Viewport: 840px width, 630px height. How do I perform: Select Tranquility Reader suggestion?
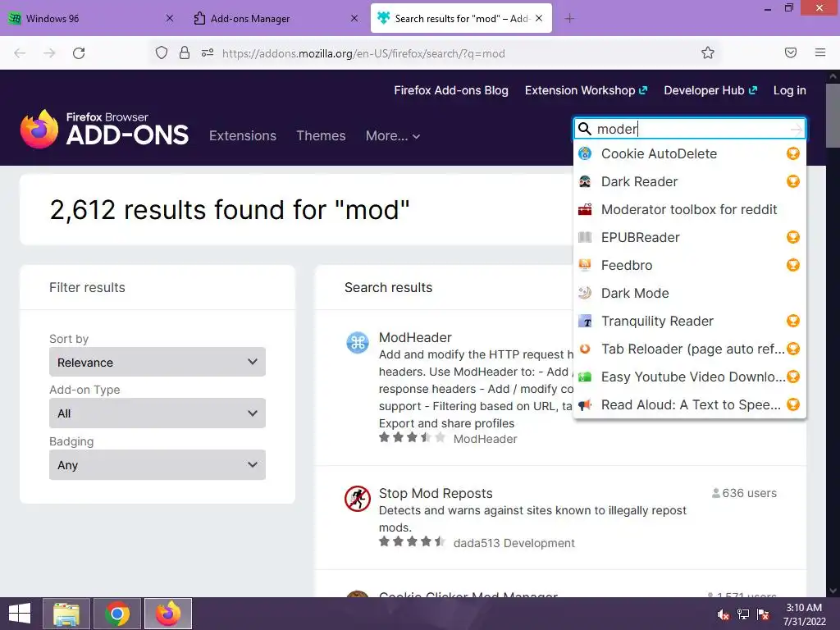click(x=689, y=321)
